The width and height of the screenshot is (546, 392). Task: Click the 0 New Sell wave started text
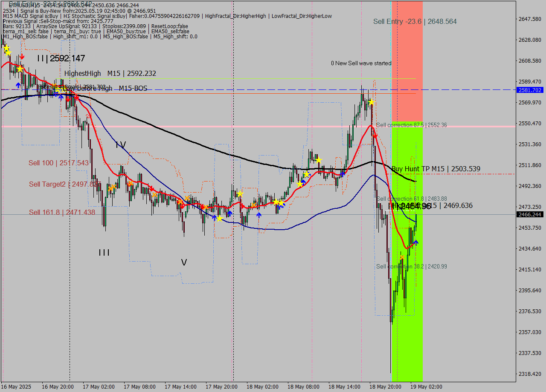point(361,63)
